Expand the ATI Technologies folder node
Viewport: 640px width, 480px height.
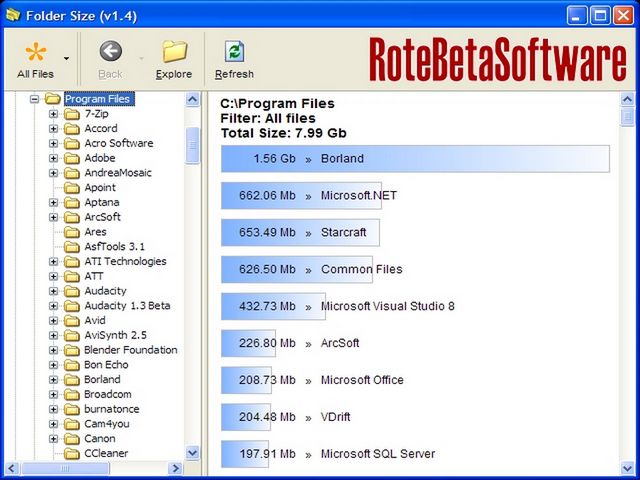(x=53, y=262)
